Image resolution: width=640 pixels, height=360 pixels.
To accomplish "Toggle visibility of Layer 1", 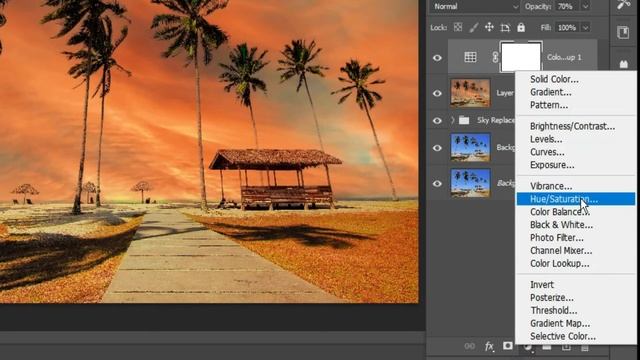I will click(437, 93).
